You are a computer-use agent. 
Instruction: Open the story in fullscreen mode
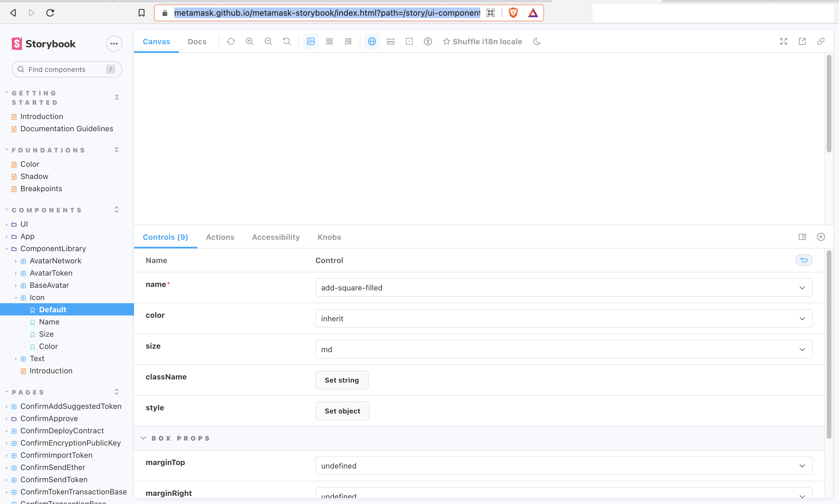[x=783, y=41]
